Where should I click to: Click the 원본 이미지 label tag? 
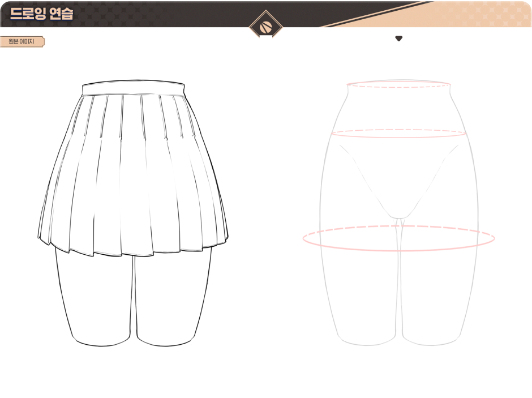pos(22,42)
